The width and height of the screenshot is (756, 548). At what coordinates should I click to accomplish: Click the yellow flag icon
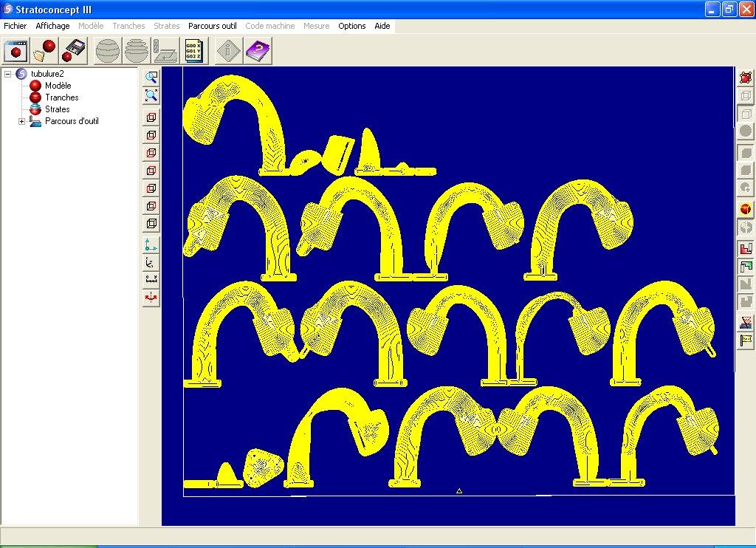pyautogui.click(x=746, y=340)
